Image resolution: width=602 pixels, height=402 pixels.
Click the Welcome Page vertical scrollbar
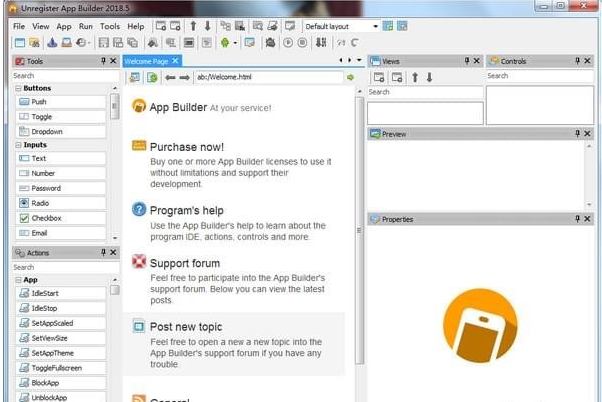tap(359, 230)
